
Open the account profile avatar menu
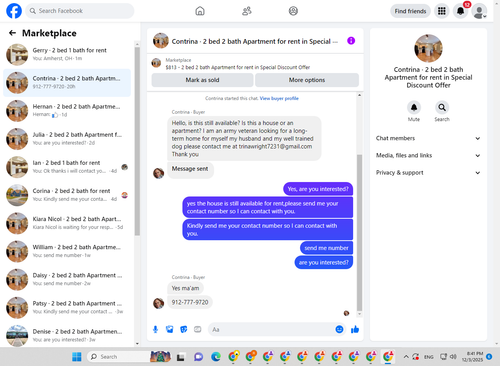coord(479,11)
